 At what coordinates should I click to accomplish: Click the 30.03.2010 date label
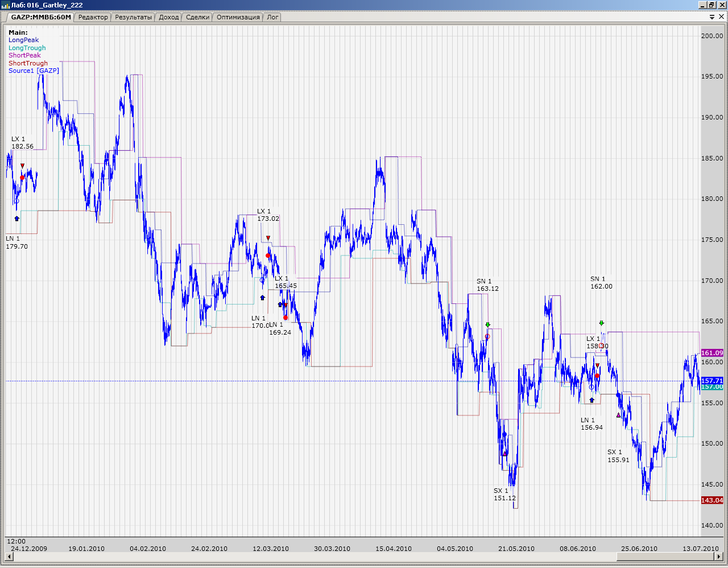click(x=332, y=549)
